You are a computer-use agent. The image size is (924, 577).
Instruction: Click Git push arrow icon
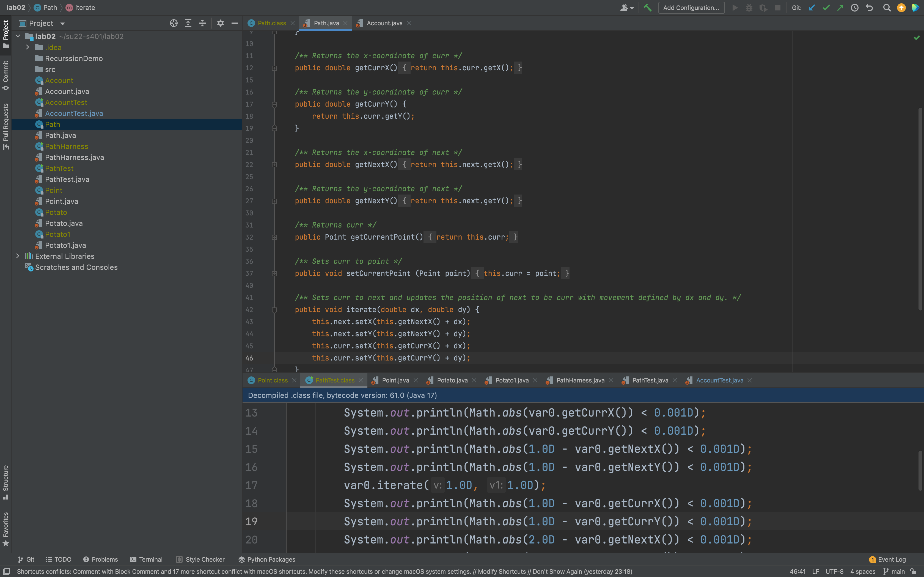(x=840, y=8)
